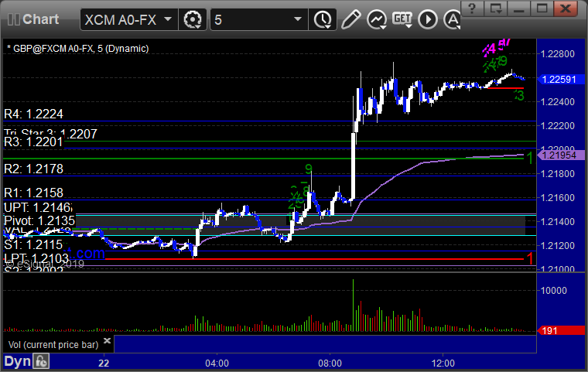The image size is (588, 372).
Task: Click the R4: 1.2224 level label
Action: (34, 114)
